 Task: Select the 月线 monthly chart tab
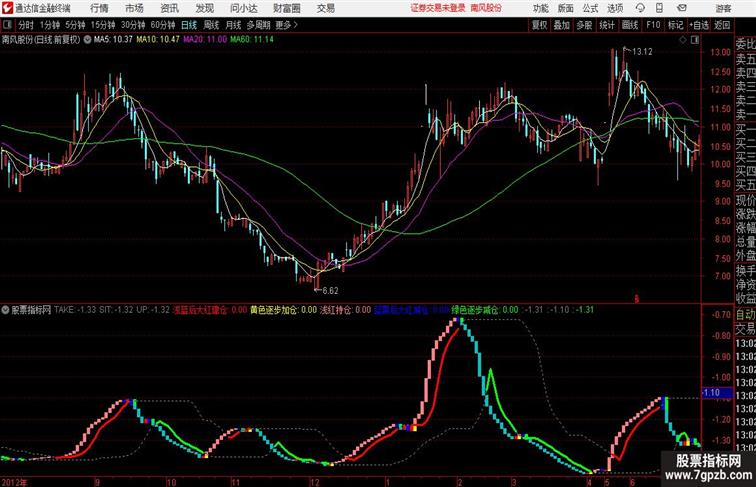click(233, 25)
